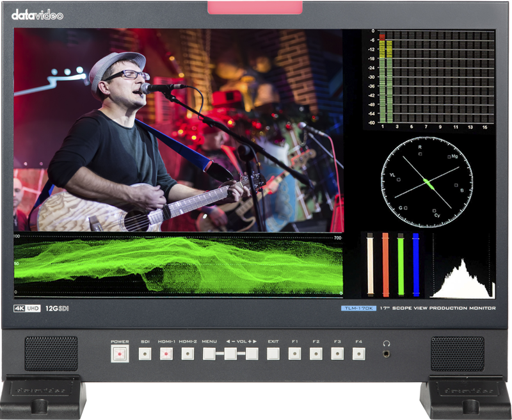This screenshot has height=420, width=512.
Task: Click the 12G SDI badge
Action: pyautogui.click(x=57, y=309)
